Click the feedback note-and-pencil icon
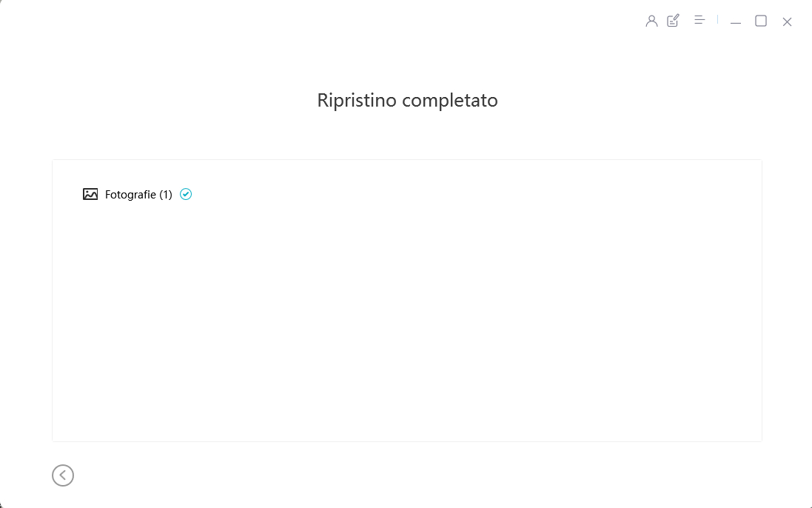This screenshot has width=812, height=508. pos(673,21)
